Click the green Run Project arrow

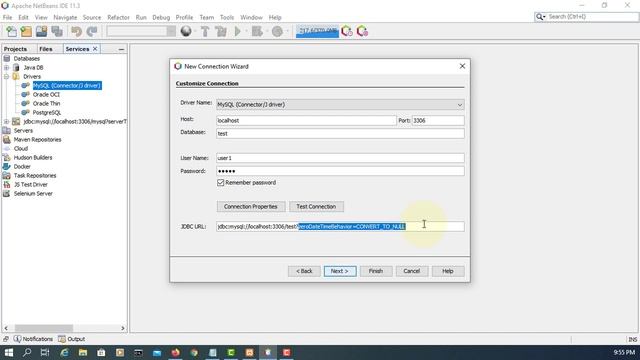[x=238, y=31]
